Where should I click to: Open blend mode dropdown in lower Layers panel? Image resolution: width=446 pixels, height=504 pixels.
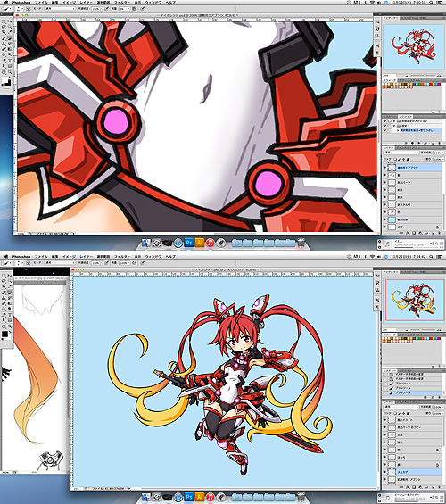(401, 407)
